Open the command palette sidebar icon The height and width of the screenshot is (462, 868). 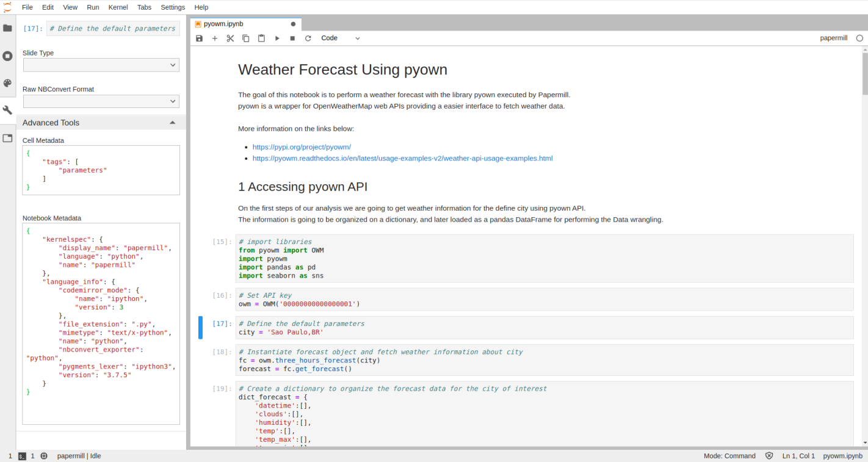coord(7,83)
